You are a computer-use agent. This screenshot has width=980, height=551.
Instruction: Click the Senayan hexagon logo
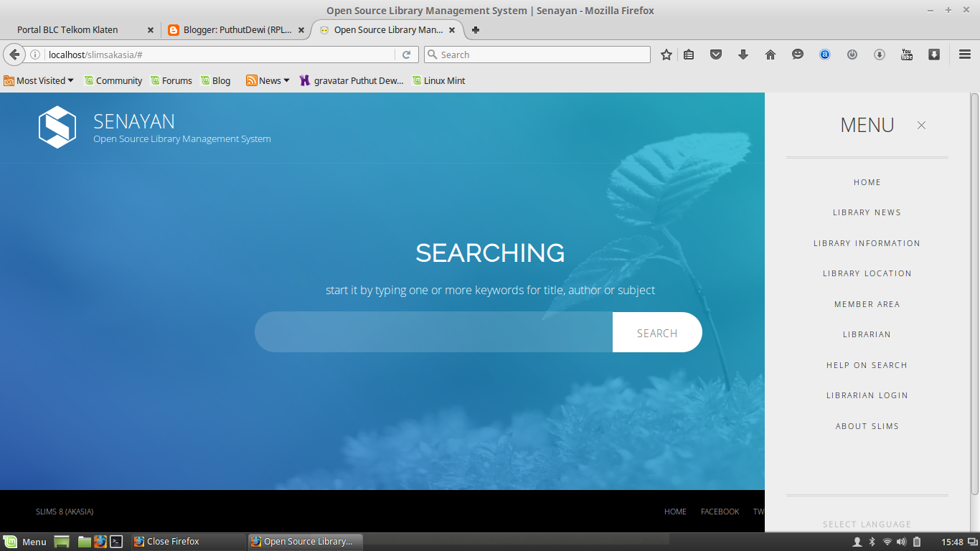[57, 127]
